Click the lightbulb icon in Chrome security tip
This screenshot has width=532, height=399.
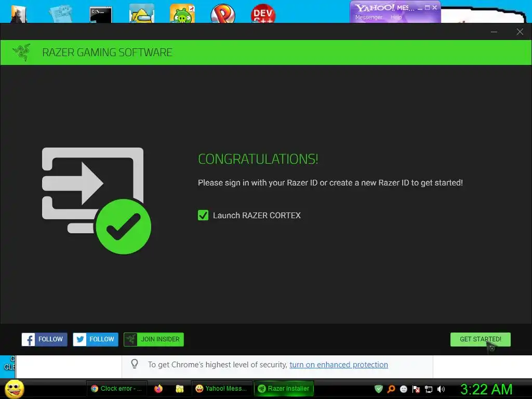135,364
